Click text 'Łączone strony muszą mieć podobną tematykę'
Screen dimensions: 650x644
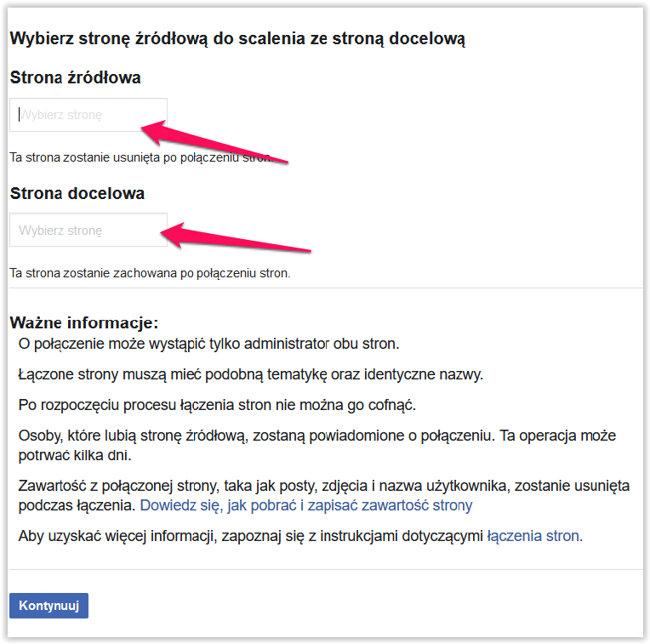pyautogui.click(x=173, y=374)
